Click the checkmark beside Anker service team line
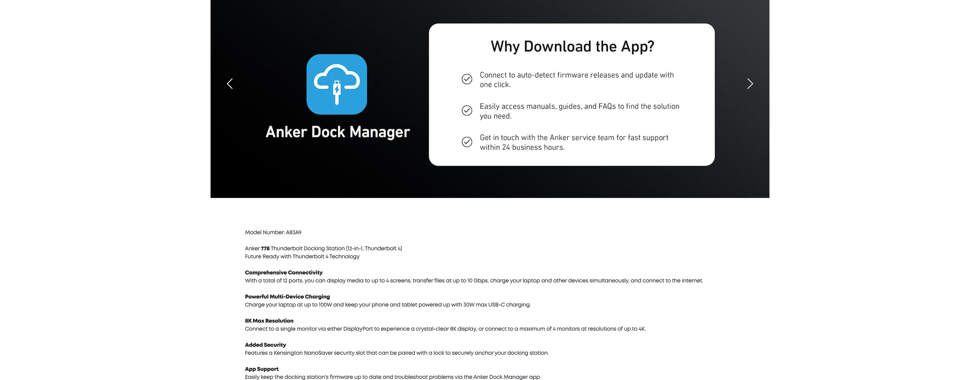This screenshot has height=380, width=980. [467, 142]
